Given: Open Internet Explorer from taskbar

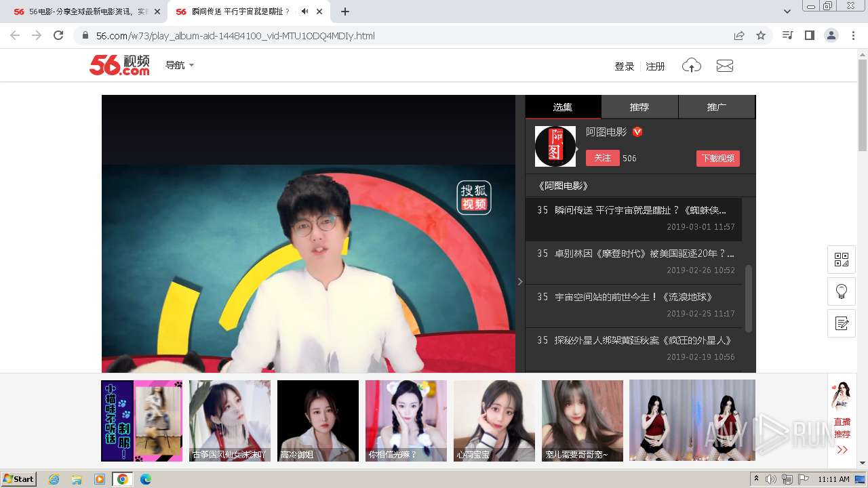Looking at the screenshot, I should click(54, 479).
